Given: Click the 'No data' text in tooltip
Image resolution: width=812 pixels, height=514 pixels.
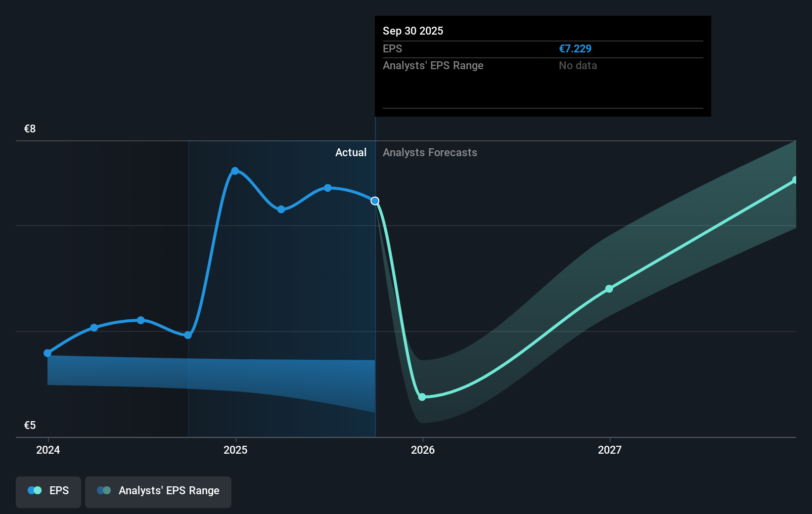Looking at the screenshot, I should 578,65.
